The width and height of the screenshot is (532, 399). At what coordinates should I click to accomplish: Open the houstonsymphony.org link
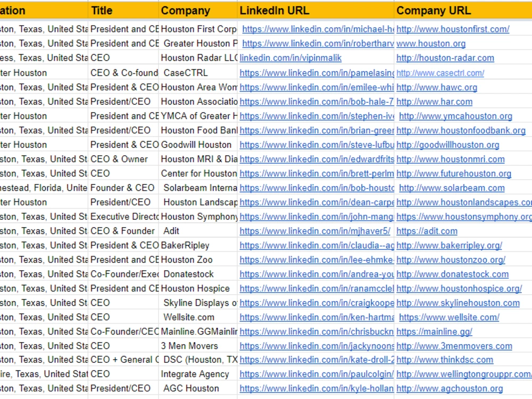pos(464,217)
